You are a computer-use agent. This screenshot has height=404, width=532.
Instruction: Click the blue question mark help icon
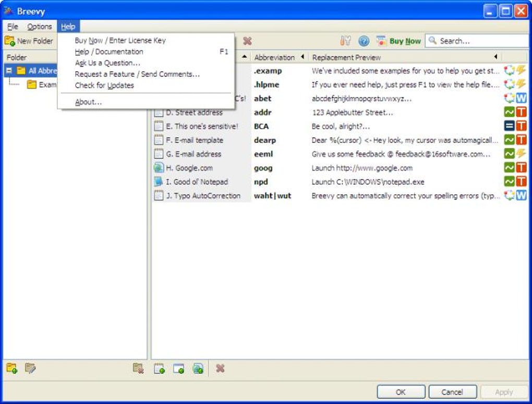pyautogui.click(x=364, y=41)
